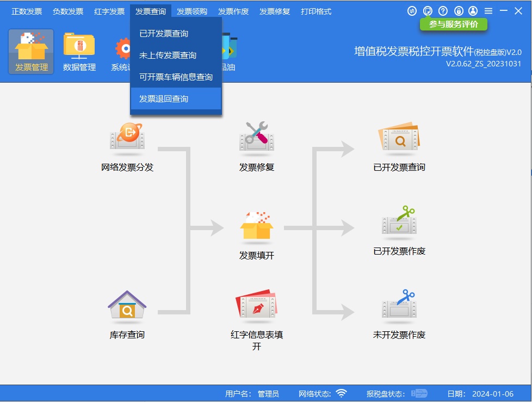The width and height of the screenshot is (532, 402).
Task: Open the hamburger menu in the title bar
Action: click(x=488, y=10)
